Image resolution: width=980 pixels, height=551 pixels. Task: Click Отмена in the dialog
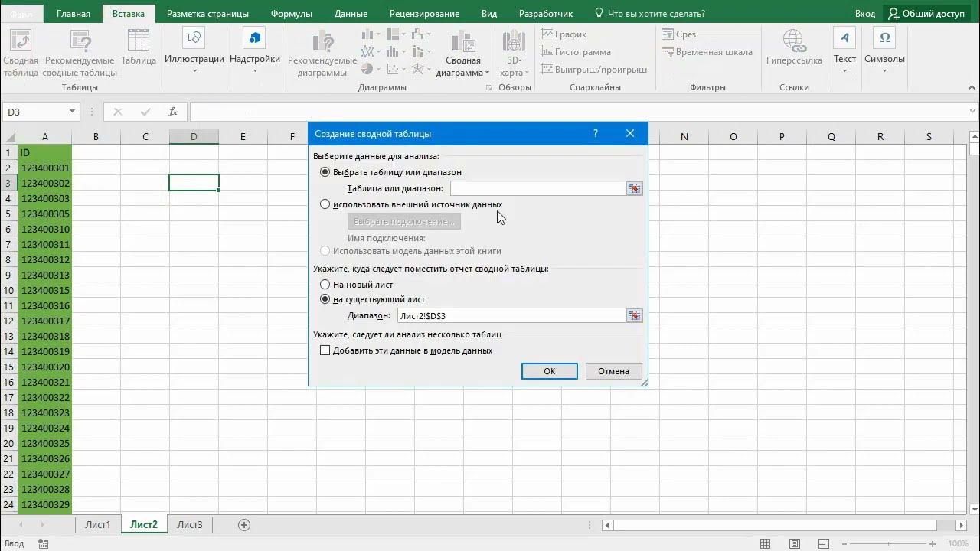coord(613,371)
